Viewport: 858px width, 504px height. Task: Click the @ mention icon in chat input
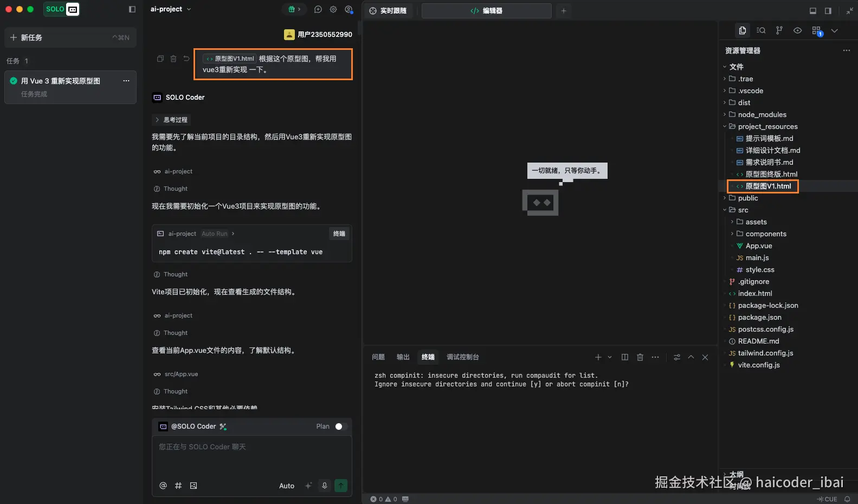point(163,486)
